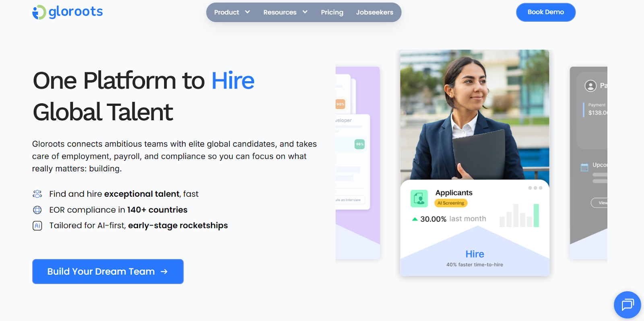This screenshot has height=321, width=644.
Task: Expand the Product dropdown chevron
Action: 248,12
